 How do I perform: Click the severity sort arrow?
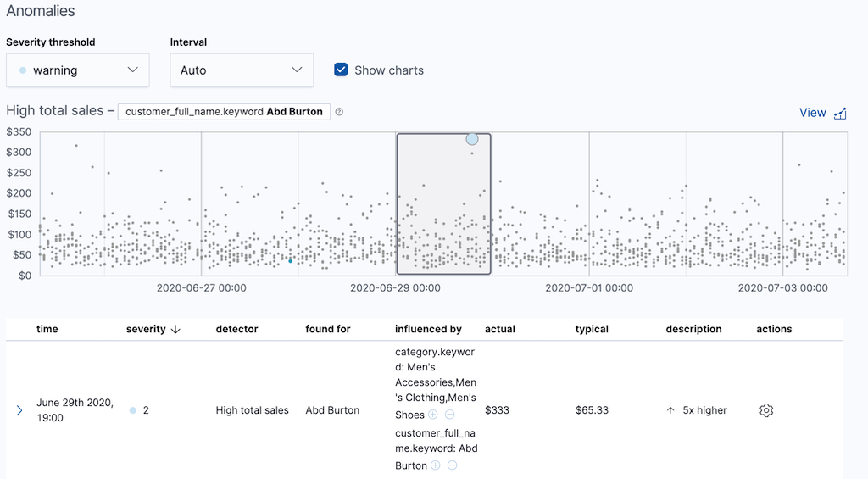[x=175, y=330]
